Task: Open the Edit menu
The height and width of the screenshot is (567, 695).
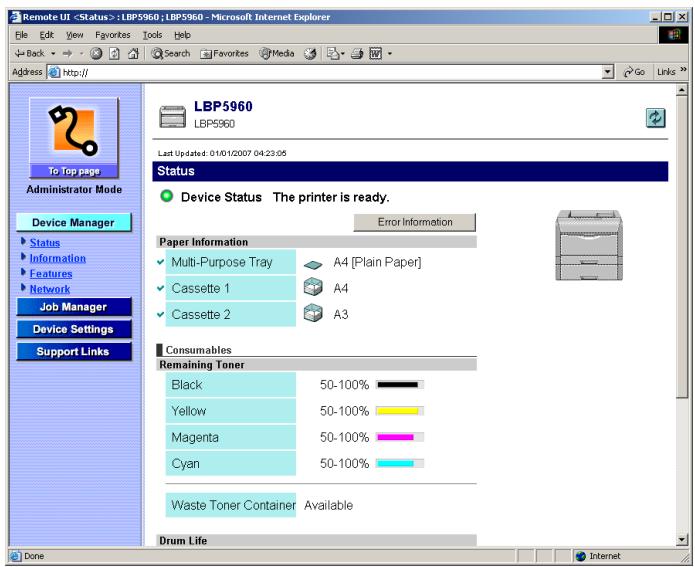Action: pyautogui.click(x=47, y=35)
